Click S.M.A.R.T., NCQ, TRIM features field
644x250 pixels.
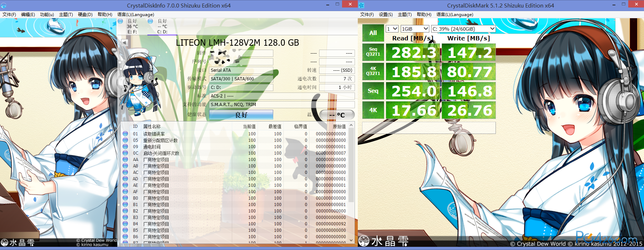tap(282, 105)
